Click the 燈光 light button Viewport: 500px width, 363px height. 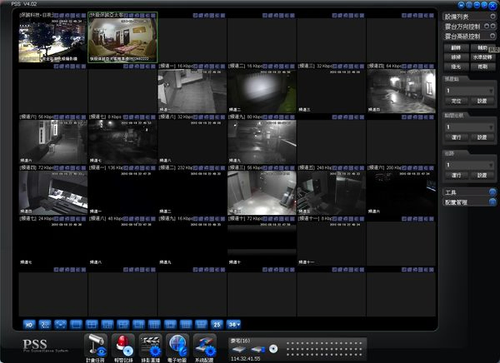[x=456, y=67]
